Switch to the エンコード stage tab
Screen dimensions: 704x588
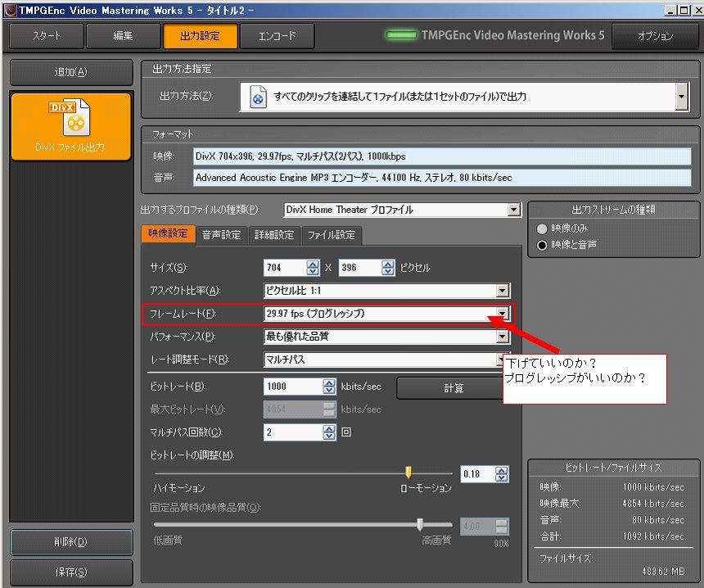click(x=277, y=36)
